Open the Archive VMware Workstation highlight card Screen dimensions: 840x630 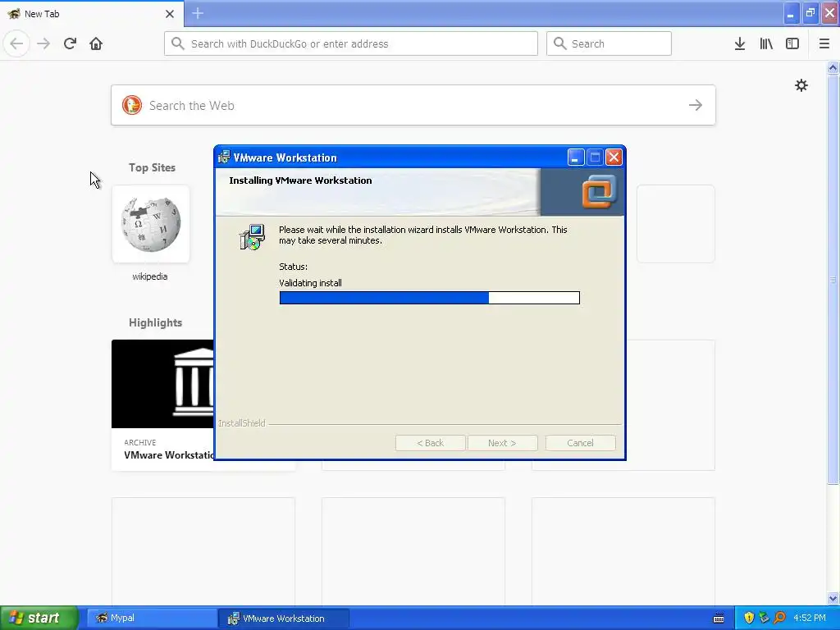[x=163, y=405]
